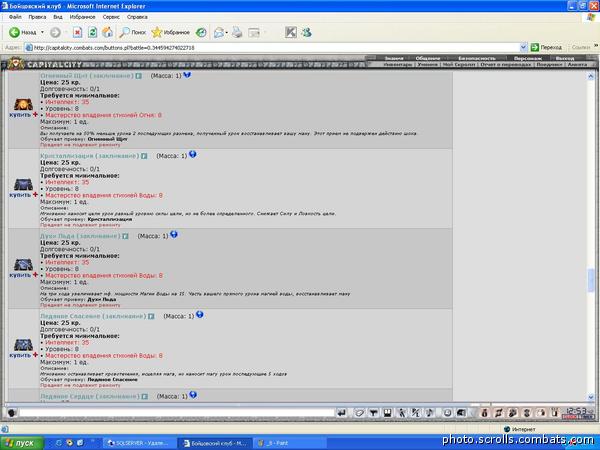The image size is (600, 450).
Task: Click the Ледяное Спасение scroll image
Action: 23,345
